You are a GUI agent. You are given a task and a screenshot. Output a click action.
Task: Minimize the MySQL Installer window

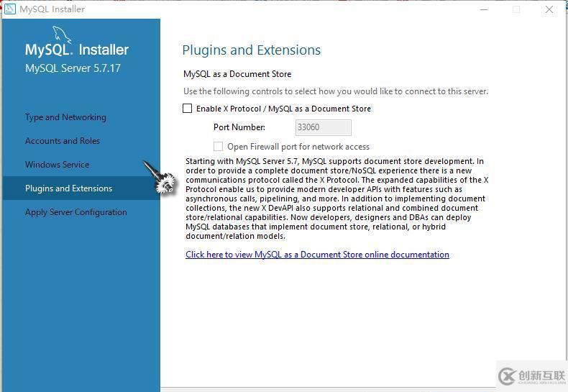tap(484, 9)
